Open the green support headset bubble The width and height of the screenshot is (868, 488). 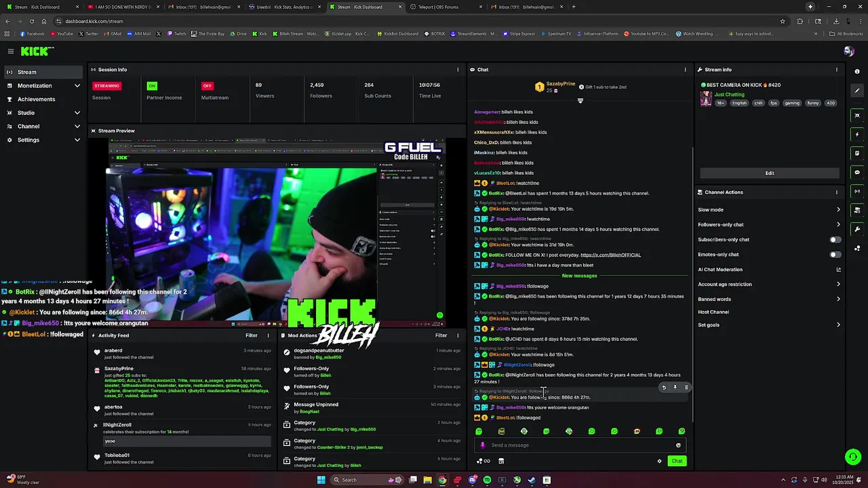click(852, 456)
